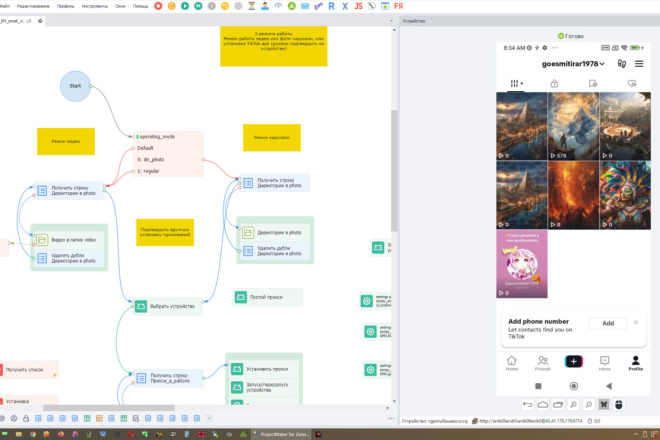Click the hourglass icon in toolbar
Screen dimensions: 660x440
(x=252, y=6)
